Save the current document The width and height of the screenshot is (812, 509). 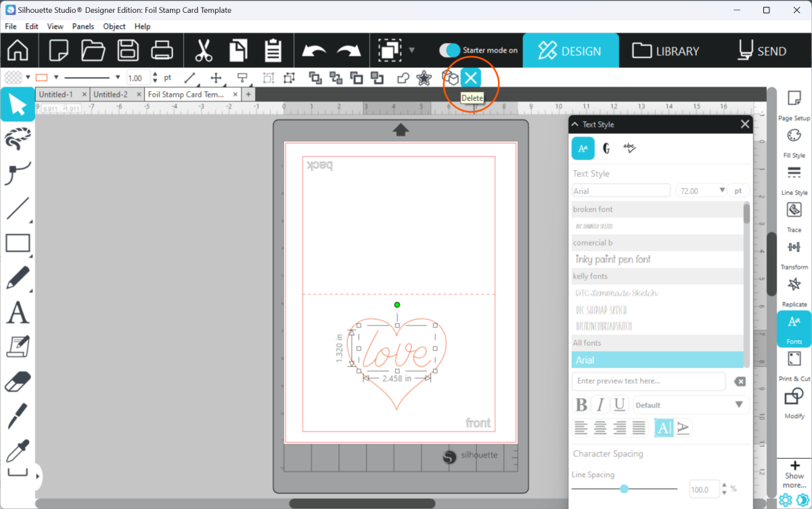(129, 51)
